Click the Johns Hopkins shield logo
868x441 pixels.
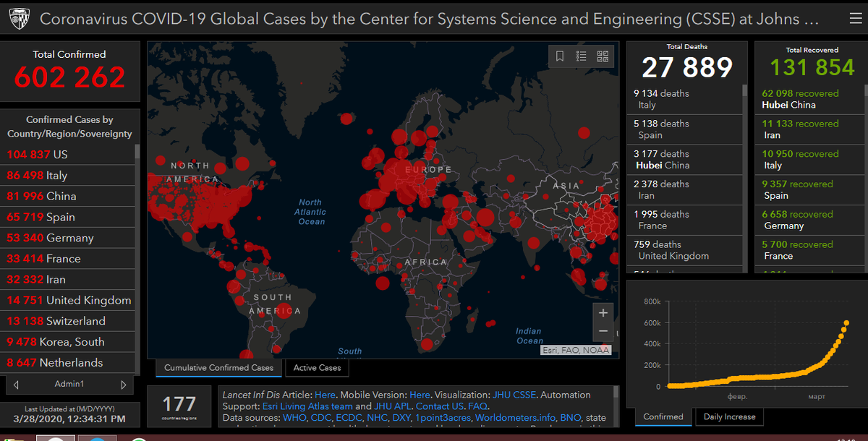20,18
